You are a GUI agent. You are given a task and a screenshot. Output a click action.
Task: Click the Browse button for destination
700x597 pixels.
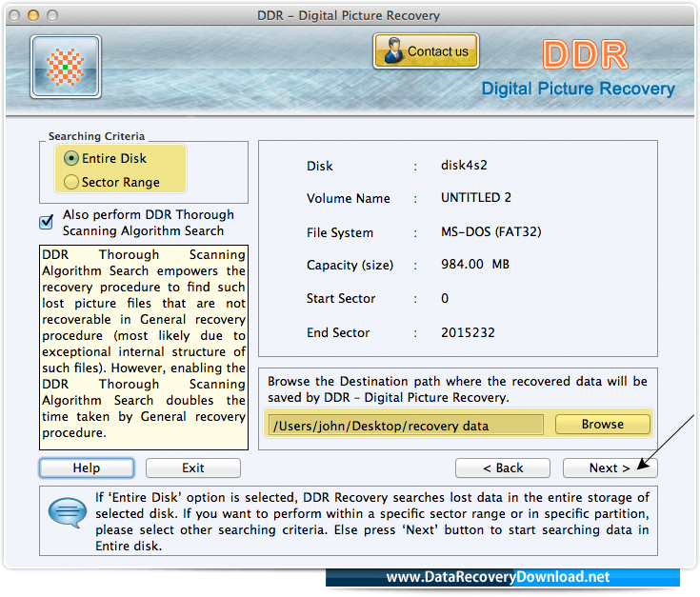pos(602,424)
